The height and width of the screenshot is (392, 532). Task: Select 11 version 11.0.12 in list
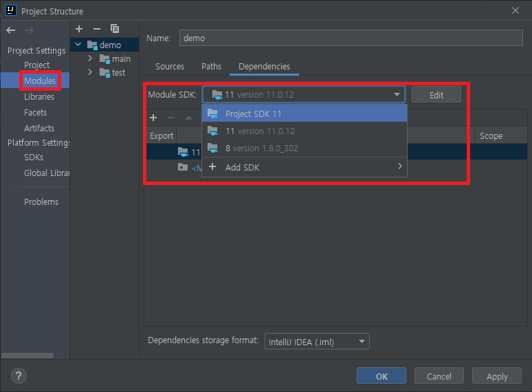304,131
